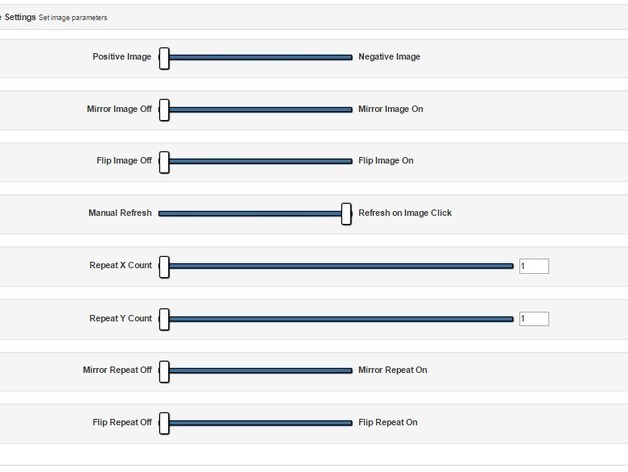
Task: Click the "Negative Image" label
Action: coord(389,57)
